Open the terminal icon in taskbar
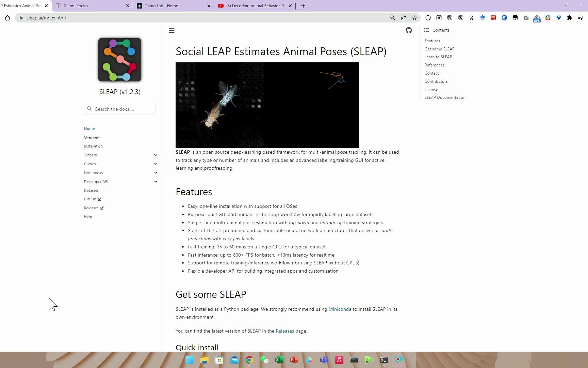 pyautogui.click(x=384, y=360)
